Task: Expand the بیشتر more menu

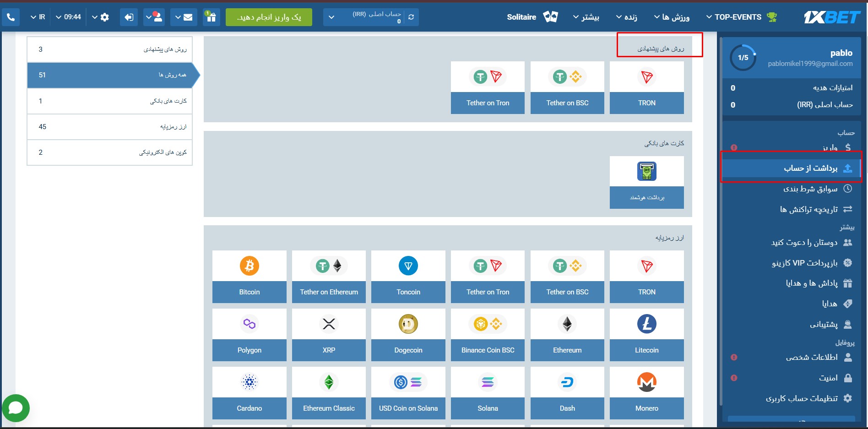Action: [586, 17]
